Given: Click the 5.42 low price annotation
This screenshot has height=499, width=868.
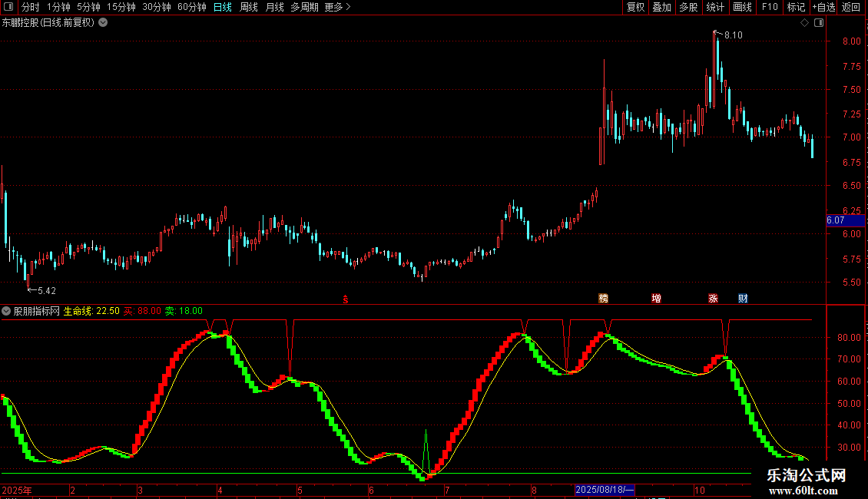Looking at the screenshot, I should coord(47,290).
